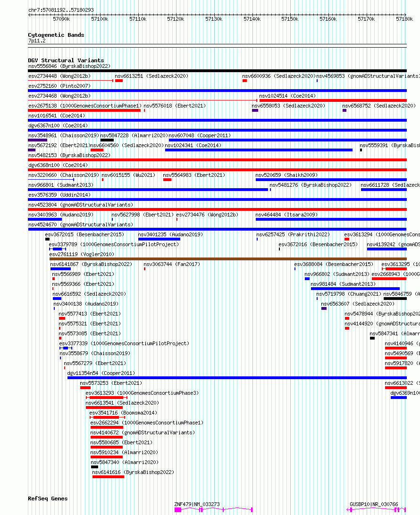This screenshot has height=515, width=420.
Task: Open nsv3403963 (Audano2019) variant
Action: pyautogui.click(x=61, y=215)
